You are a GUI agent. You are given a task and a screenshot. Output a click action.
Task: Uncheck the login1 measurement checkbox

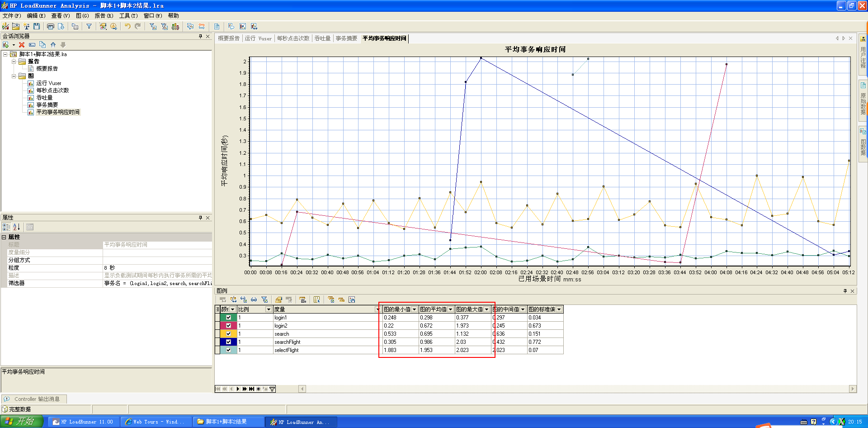228,318
